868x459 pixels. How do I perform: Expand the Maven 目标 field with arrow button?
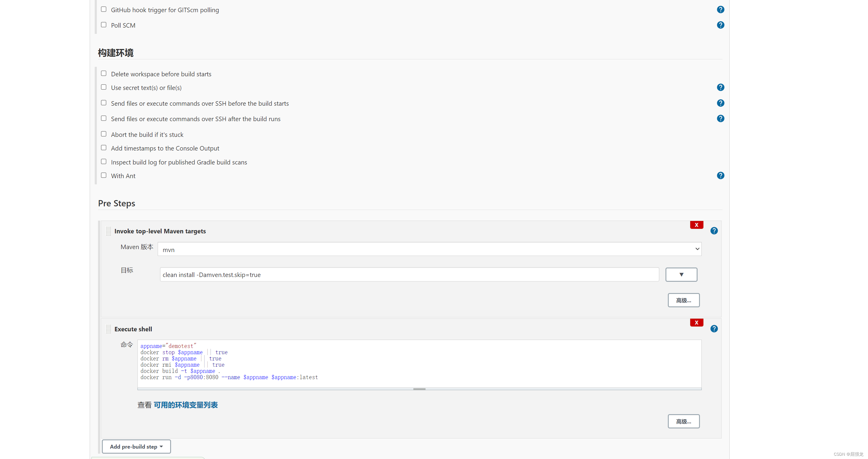681,274
